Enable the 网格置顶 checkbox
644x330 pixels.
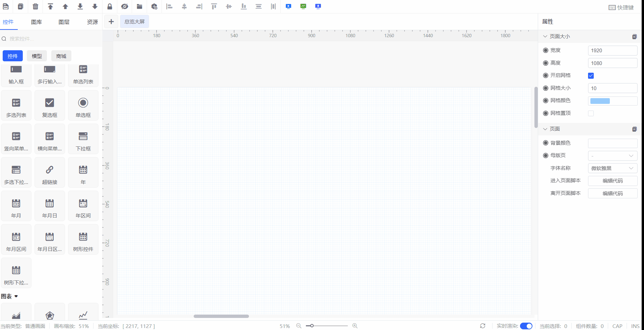(591, 114)
